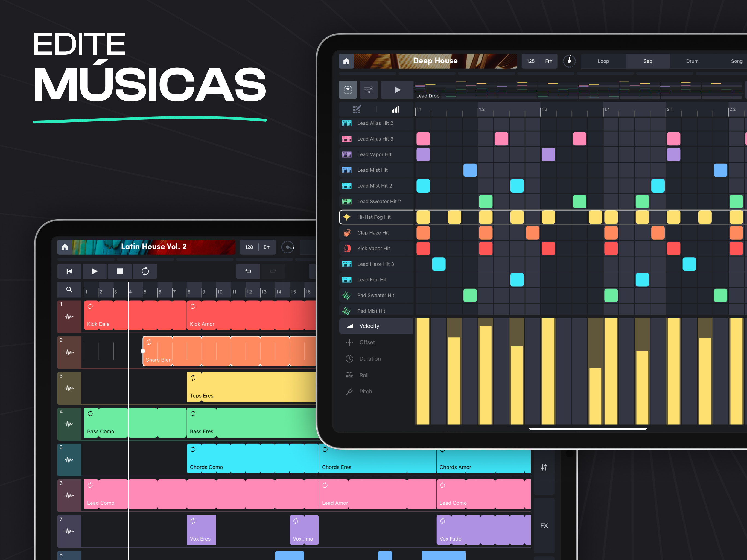The width and height of the screenshot is (747, 560).
Task: Adjust the first velocity bar
Action: point(423,371)
